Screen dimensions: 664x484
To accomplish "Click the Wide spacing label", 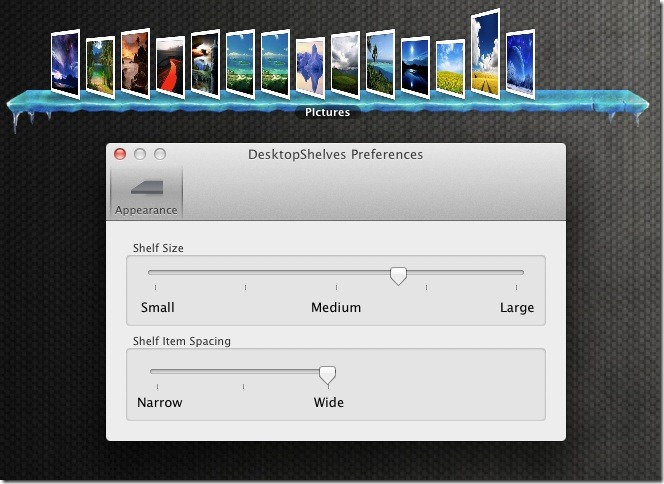I will [329, 402].
